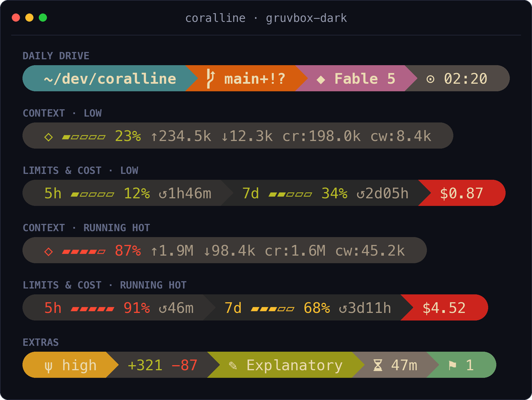Click the reset icon before 1h46m
Image resolution: width=532 pixels, height=400 pixels.
163,194
